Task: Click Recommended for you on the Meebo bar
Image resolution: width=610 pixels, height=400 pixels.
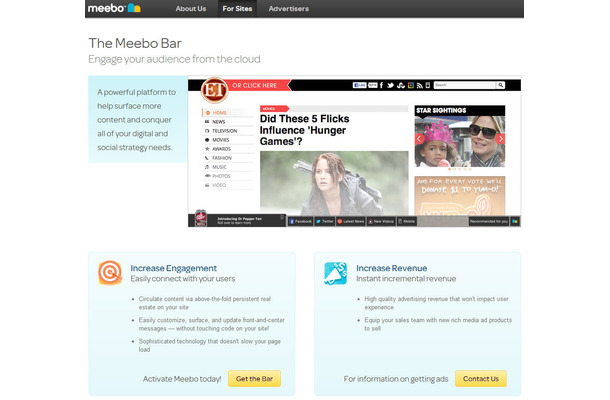Action: 489,221
